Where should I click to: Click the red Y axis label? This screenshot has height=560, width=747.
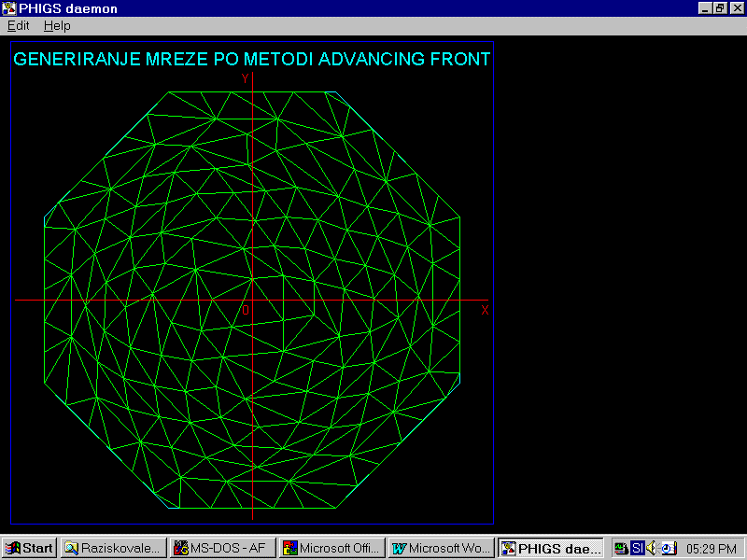point(245,78)
